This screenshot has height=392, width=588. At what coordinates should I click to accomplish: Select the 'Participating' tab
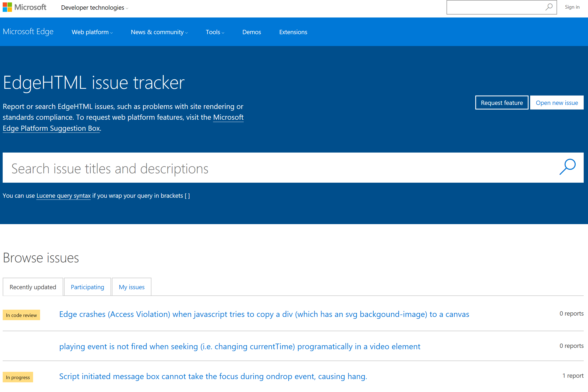click(87, 287)
